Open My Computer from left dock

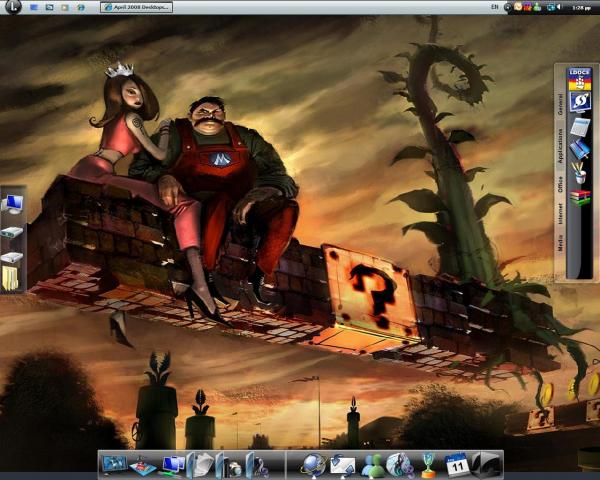pos(13,204)
